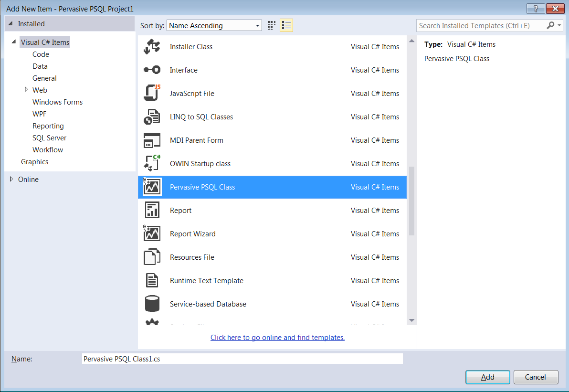
Task: Click the template list scroll down arrow
Action: [411, 320]
